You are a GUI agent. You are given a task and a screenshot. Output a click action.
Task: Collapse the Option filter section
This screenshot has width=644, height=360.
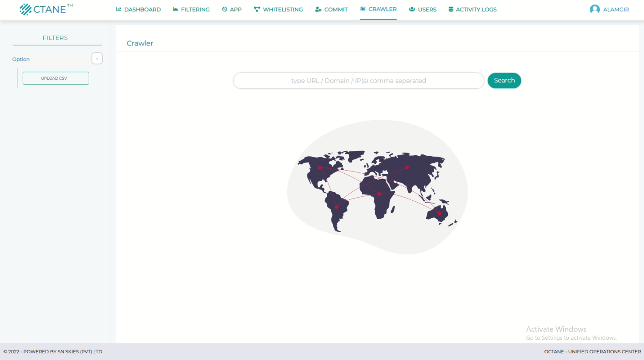click(97, 59)
